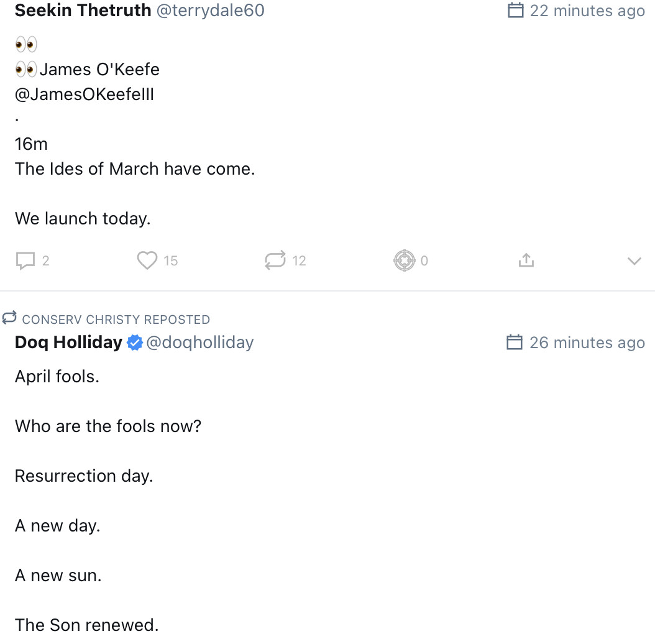Click the CONSERV CHRISTY REPOSTED label
Viewport: 655px width, 644px height.
click(116, 320)
